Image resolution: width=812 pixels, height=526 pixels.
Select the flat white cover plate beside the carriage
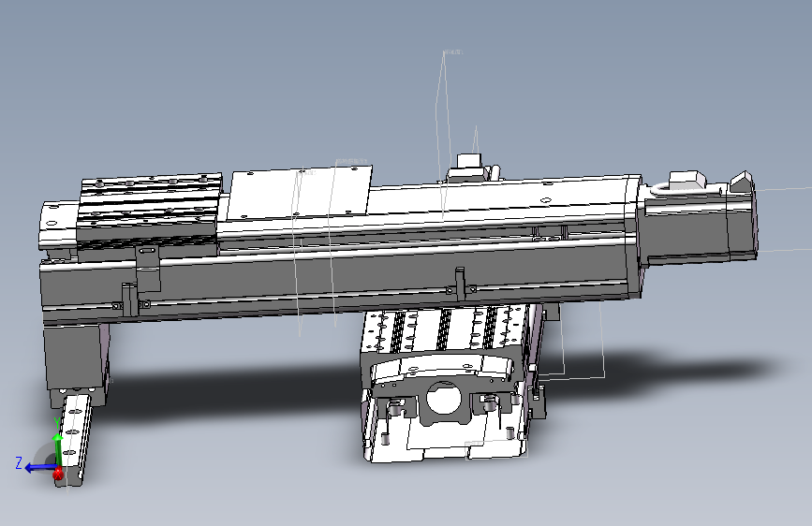(299, 192)
